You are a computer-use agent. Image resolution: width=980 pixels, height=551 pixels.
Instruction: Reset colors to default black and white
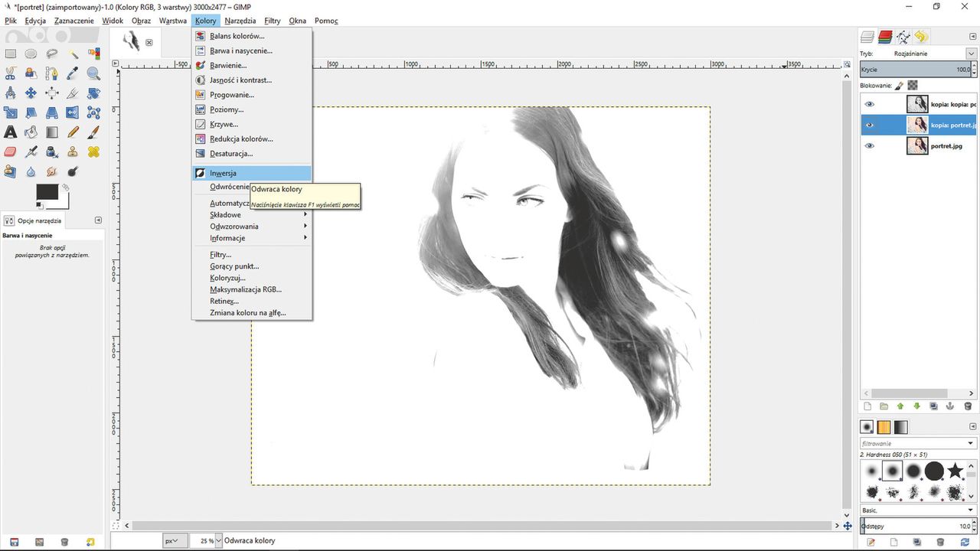point(40,206)
